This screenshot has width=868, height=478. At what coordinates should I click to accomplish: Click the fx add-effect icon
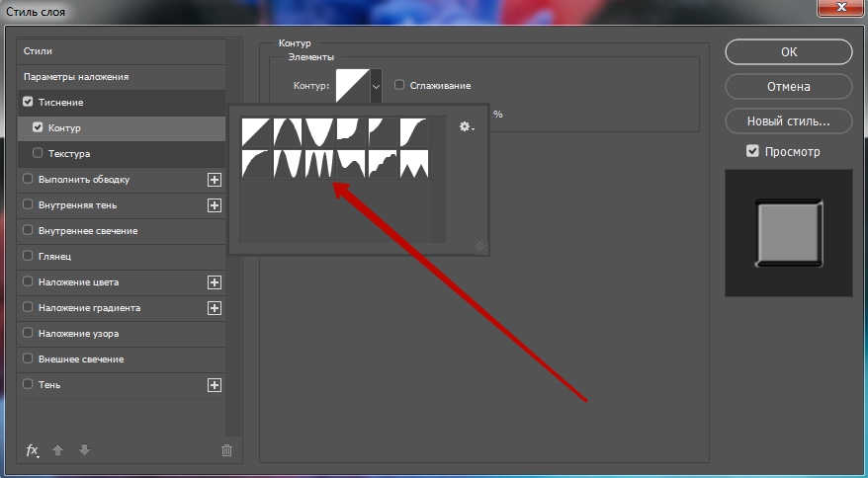pos(33,451)
